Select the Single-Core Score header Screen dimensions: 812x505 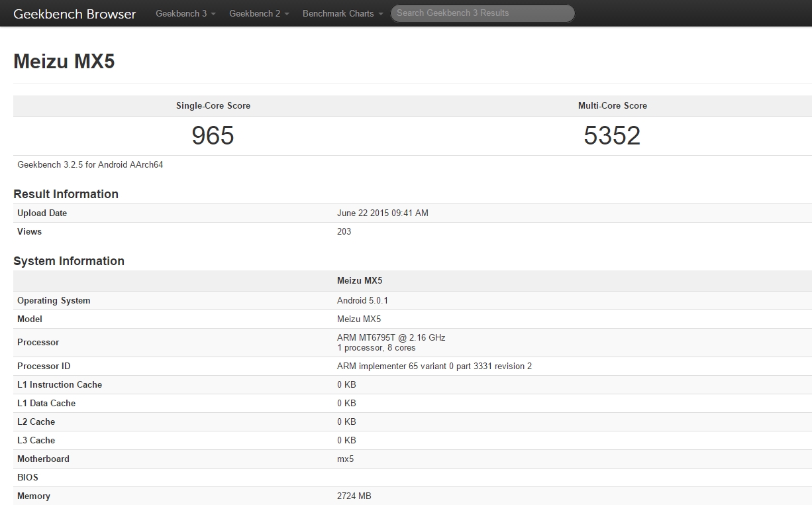click(213, 105)
